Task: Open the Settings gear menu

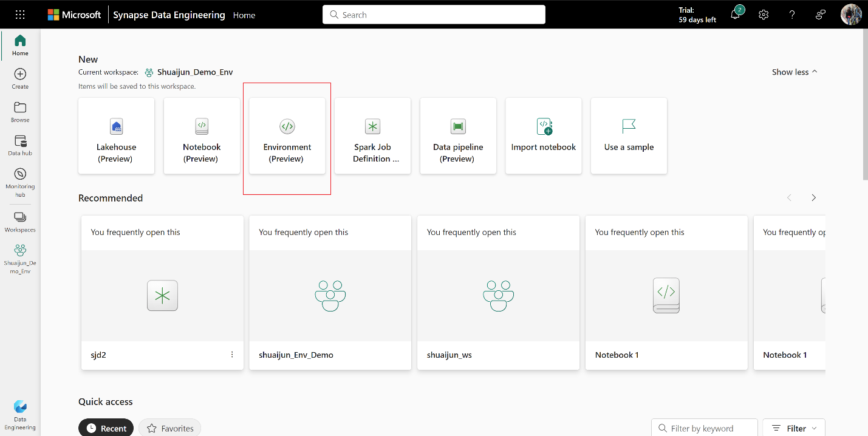Action: (764, 15)
